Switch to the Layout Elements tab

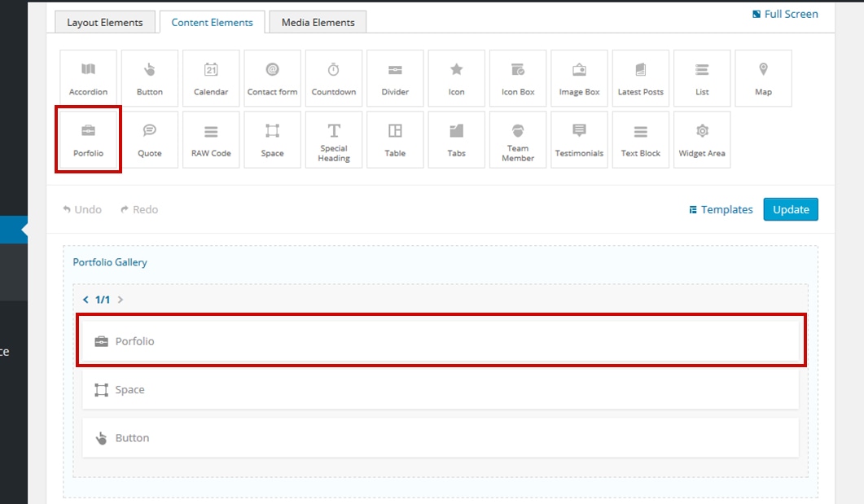(105, 22)
